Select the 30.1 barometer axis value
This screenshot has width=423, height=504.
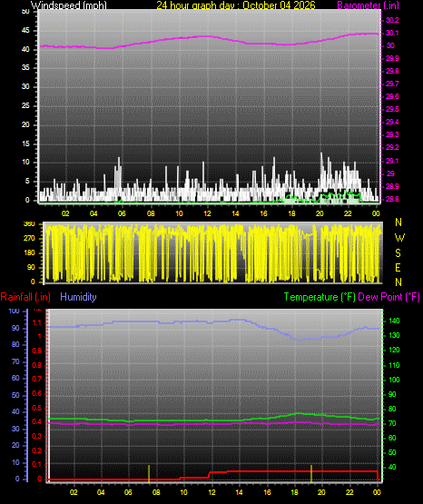tap(392, 33)
